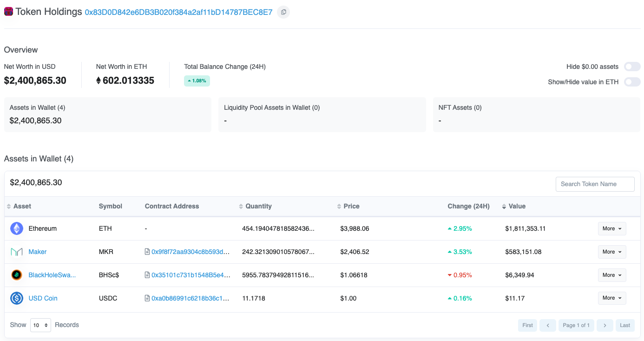Open the More dropdown for USD Coin
644x341 pixels.
612,298
